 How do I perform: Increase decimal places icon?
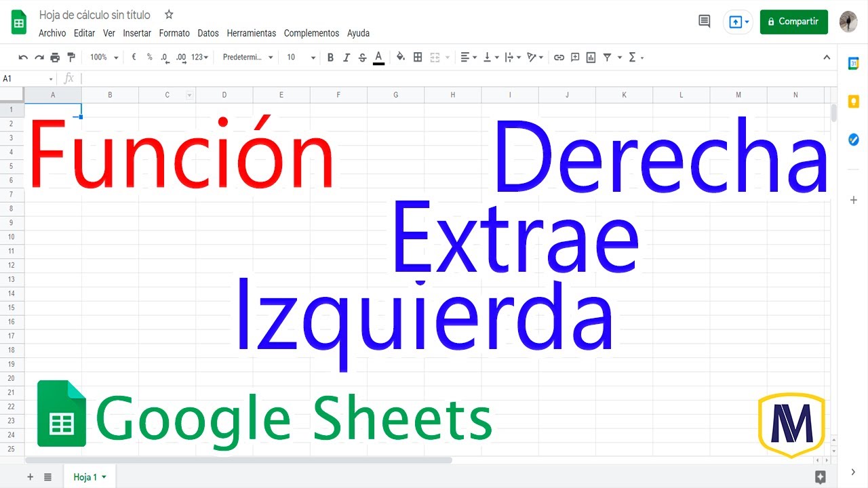[x=181, y=58]
